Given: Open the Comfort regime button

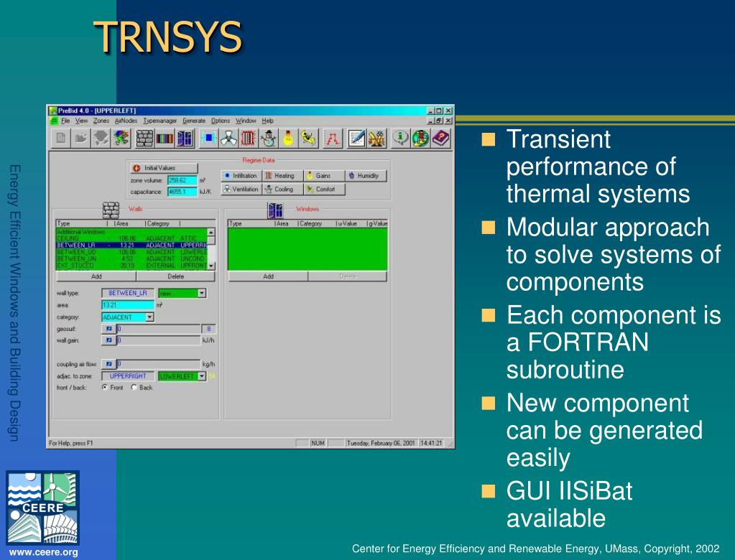Looking at the screenshot, I should point(324,189).
